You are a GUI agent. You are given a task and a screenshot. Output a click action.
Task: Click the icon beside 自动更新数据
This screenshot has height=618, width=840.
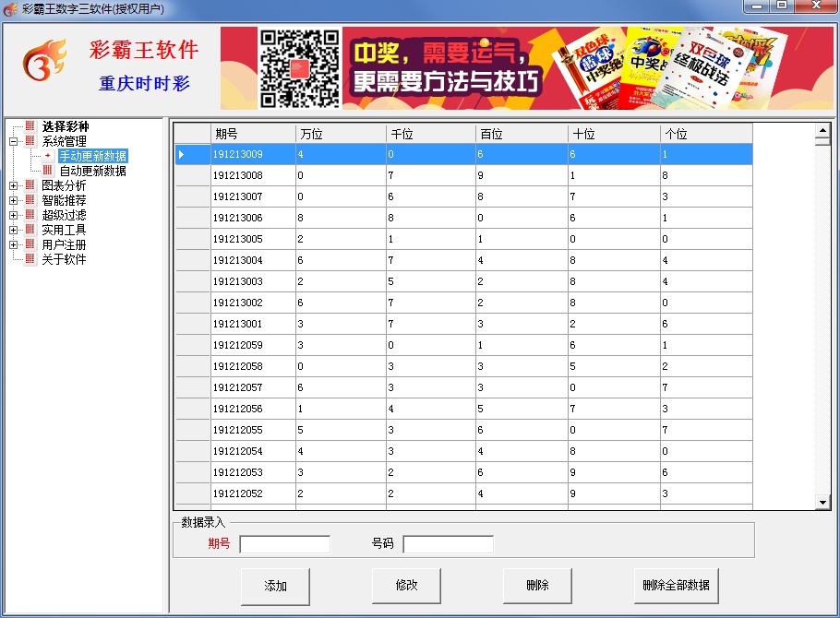coord(48,171)
